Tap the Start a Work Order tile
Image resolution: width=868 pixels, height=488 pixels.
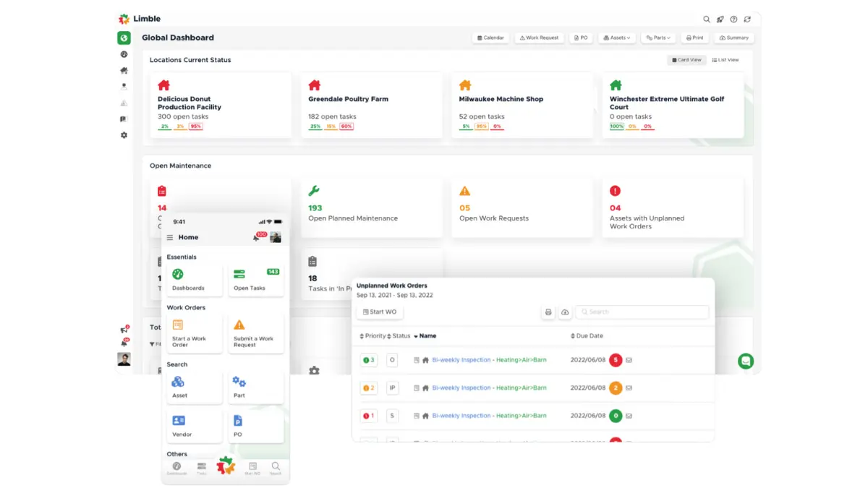point(195,333)
